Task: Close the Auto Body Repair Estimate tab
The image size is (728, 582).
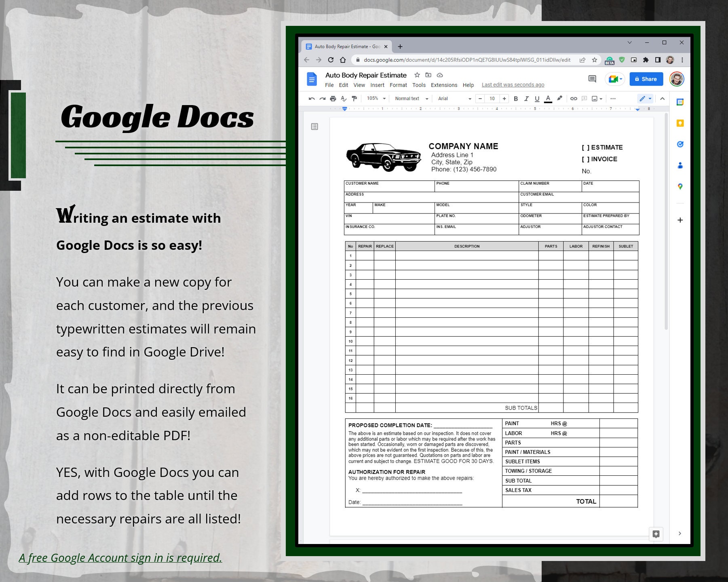Action: point(386,46)
